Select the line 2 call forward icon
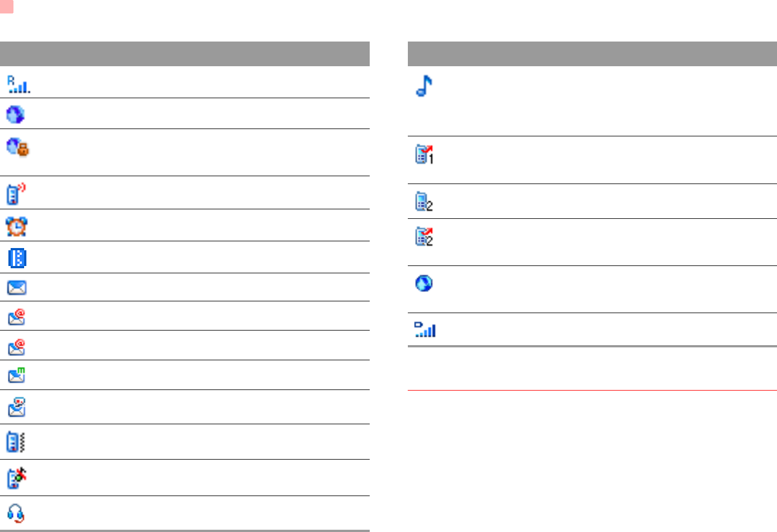 tap(424, 236)
